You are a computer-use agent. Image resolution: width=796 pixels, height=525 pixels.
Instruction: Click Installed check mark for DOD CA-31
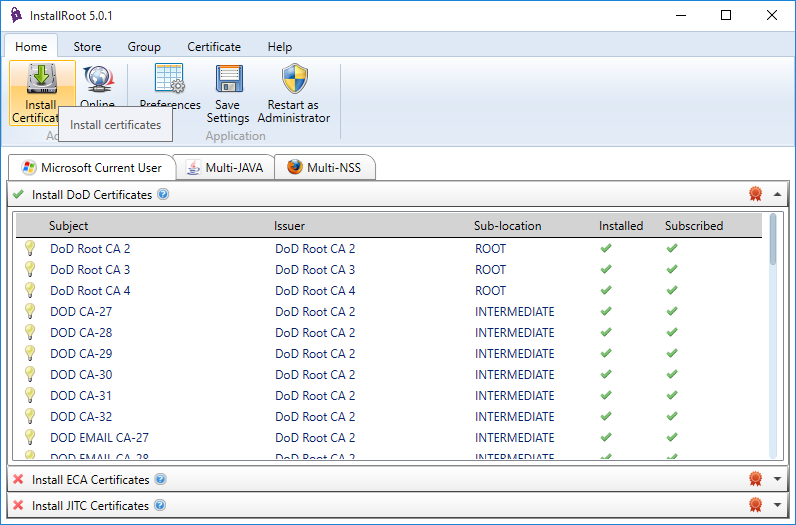[606, 395]
